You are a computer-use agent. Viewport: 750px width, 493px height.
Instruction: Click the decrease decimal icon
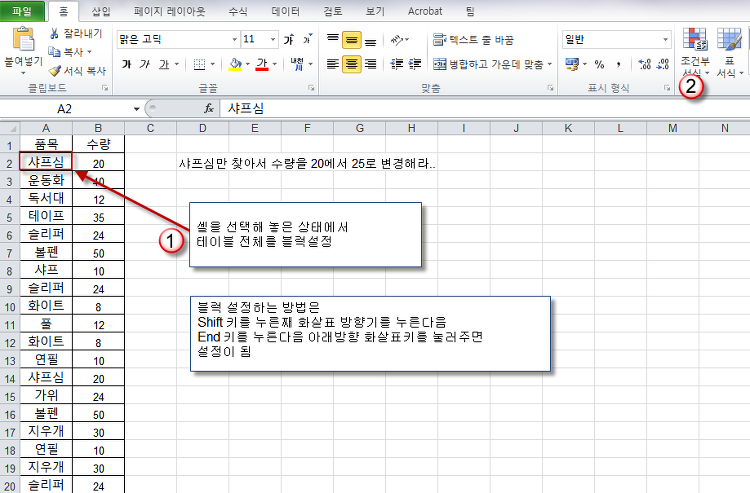(x=663, y=64)
